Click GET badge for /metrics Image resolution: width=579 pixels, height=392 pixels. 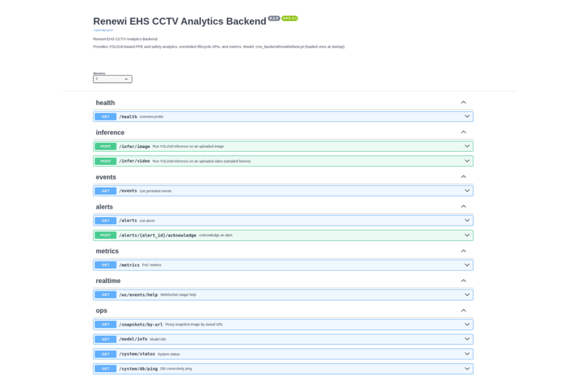tap(106, 265)
